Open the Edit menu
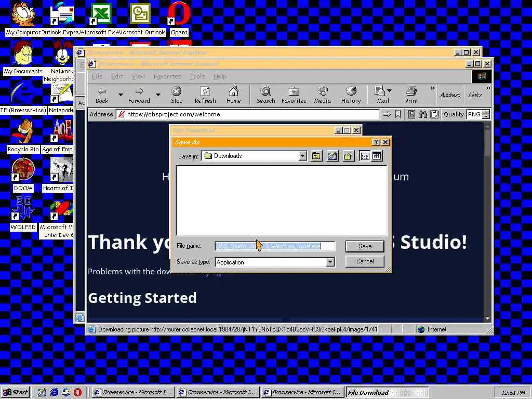The image size is (532, 399). click(x=117, y=76)
